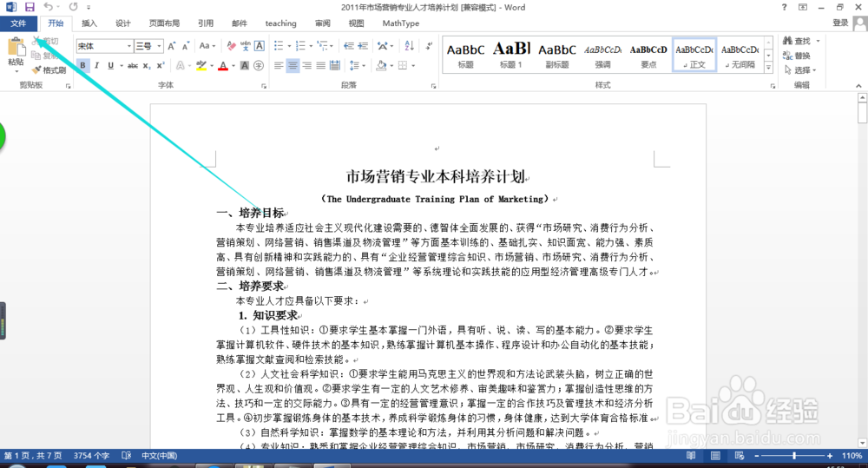Click the 110% zoom level
868x468 pixels.
pyautogui.click(x=852, y=456)
